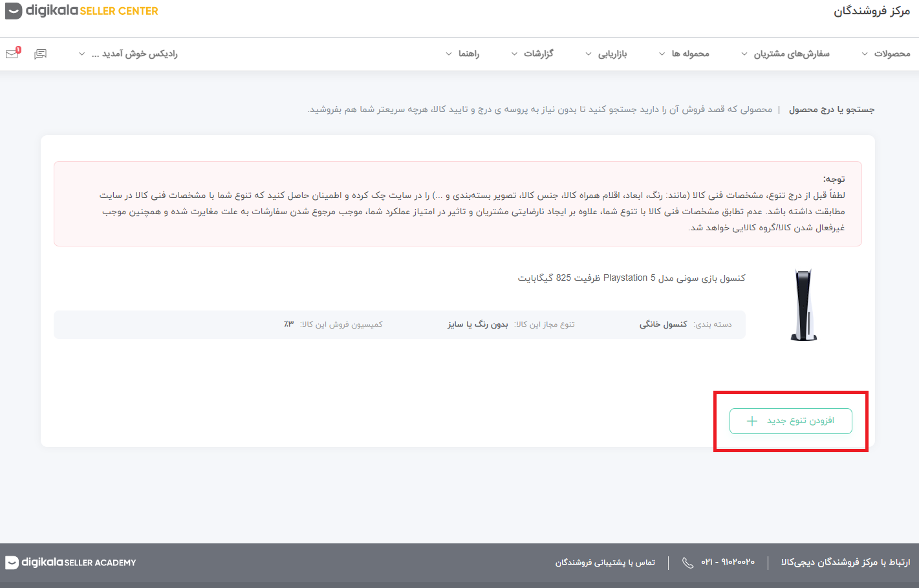The height and width of the screenshot is (588, 919).
Task: Click the commission value ٪۳
Action: 288,324
